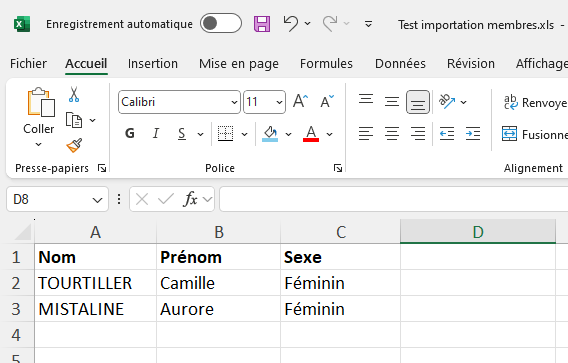This screenshot has width=568, height=363.
Task: Click the Coller paste clipboard icon
Action: pos(41,103)
